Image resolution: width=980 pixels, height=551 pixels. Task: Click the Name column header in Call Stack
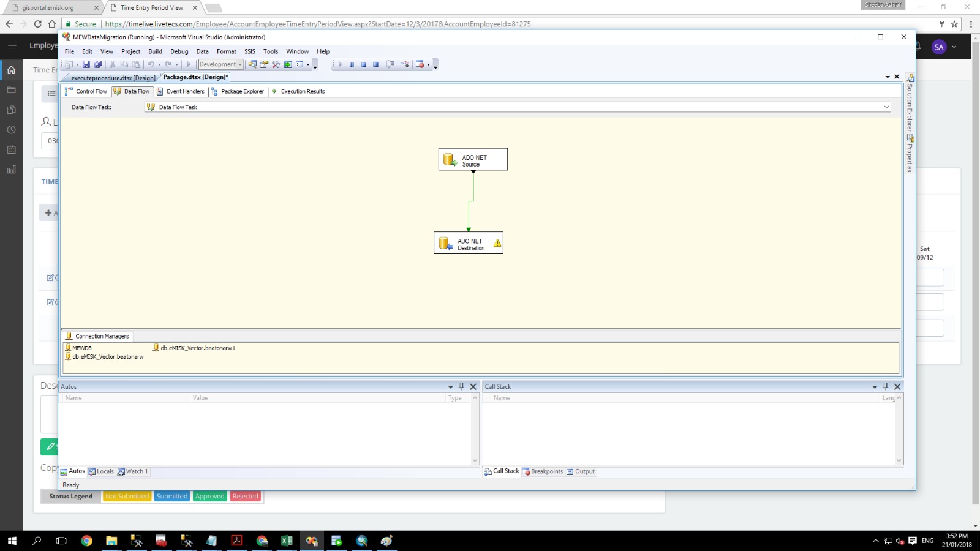(x=685, y=398)
